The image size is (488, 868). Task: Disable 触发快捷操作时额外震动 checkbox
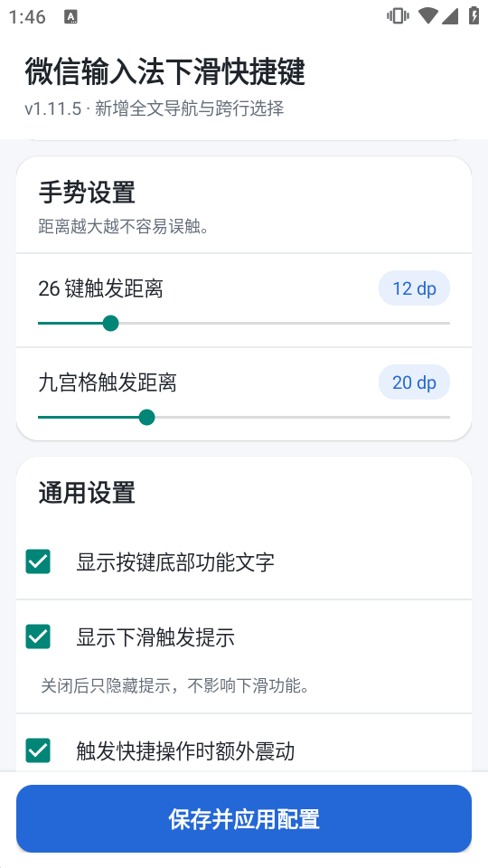(x=38, y=750)
